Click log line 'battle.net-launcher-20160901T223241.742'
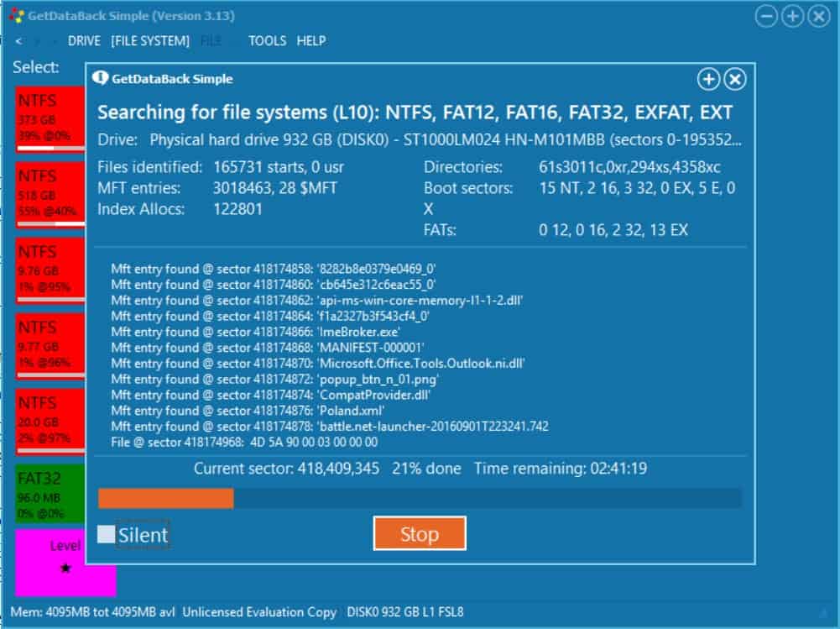 330,427
